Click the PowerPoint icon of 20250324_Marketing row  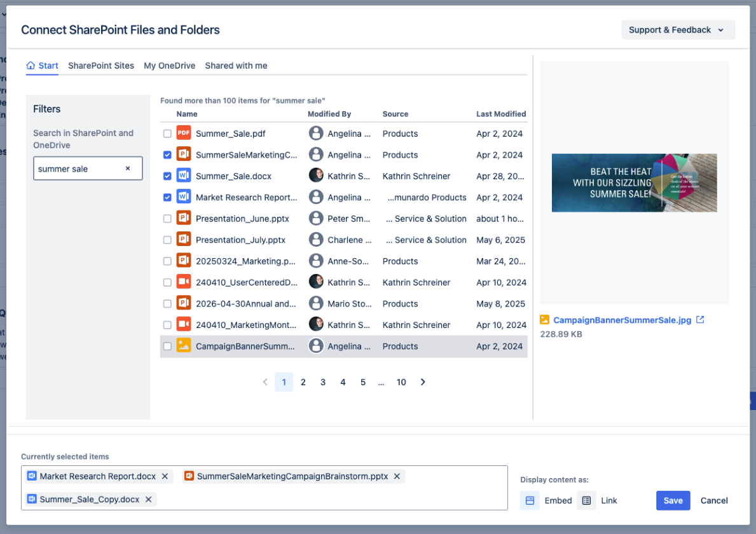click(184, 260)
